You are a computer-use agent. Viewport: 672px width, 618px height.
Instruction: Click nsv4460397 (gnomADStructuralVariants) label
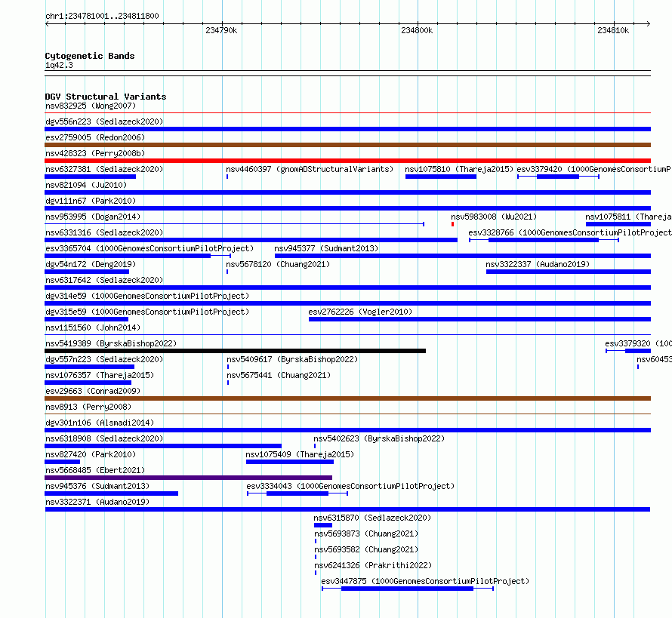coord(310,169)
